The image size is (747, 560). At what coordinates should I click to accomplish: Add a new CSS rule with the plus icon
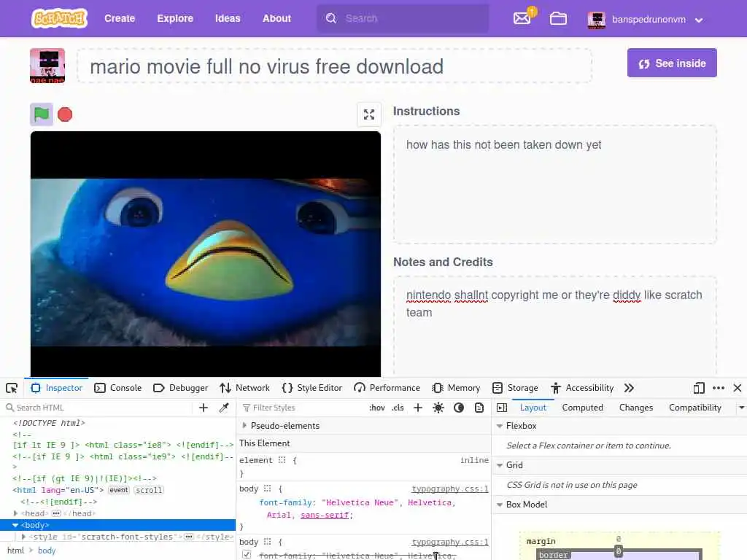[x=418, y=408]
